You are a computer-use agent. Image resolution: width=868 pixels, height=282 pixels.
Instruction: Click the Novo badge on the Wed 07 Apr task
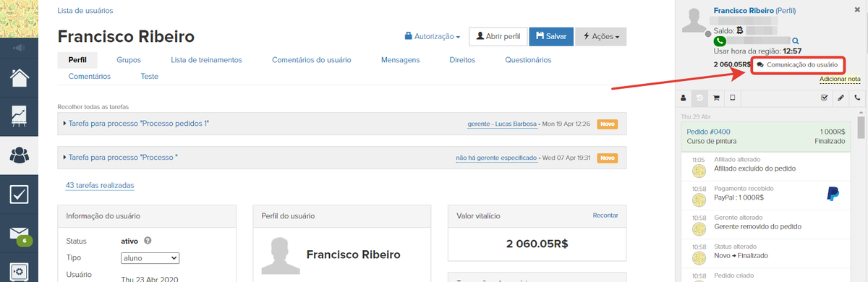608,158
